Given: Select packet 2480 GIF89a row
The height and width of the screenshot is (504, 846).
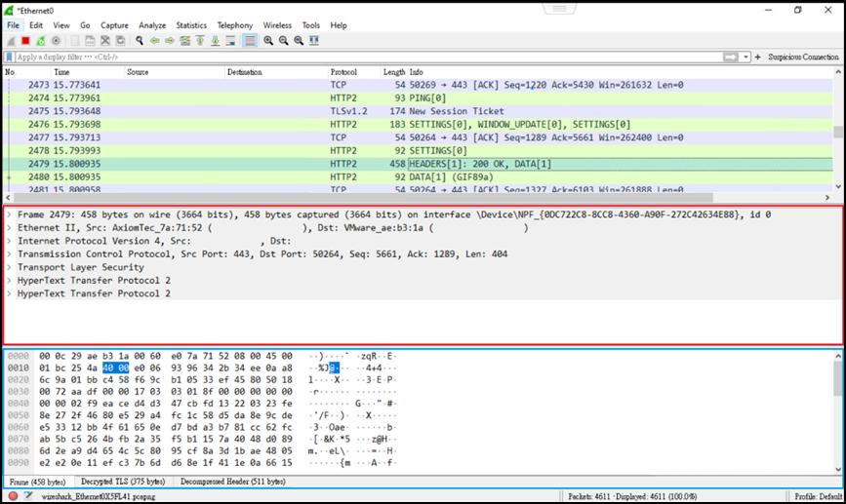Looking at the screenshot, I should [419, 176].
